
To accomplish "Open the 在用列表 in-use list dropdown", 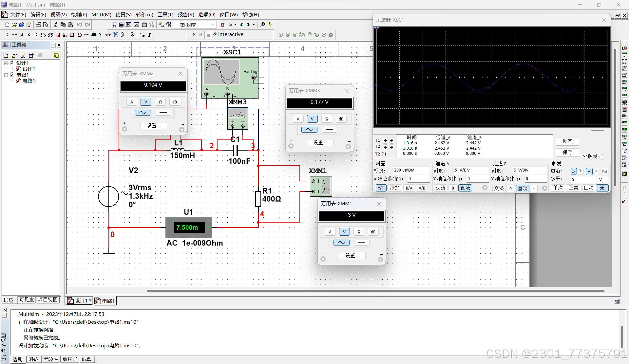I will pyautogui.click(x=213, y=25).
